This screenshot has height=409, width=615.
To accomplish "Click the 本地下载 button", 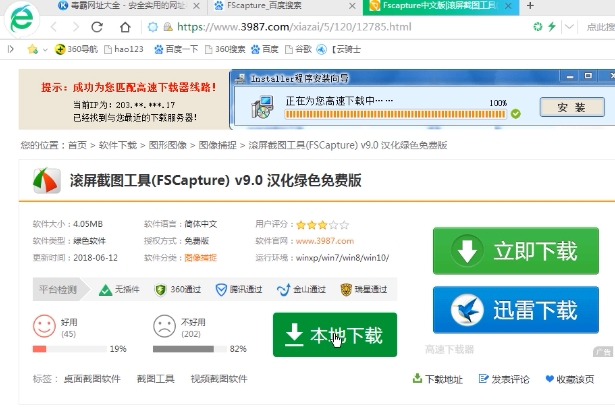I will click(335, 334).
